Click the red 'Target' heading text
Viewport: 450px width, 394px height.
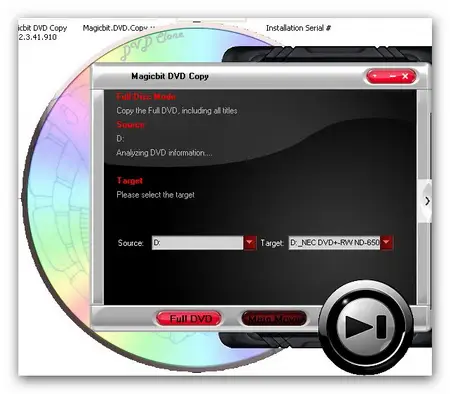(130, 181)
